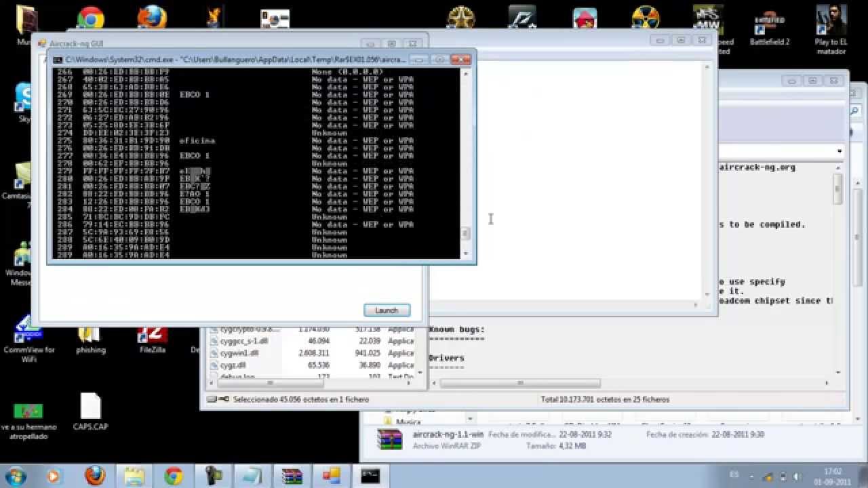Image resolution: width=868 pixels, height=488 pixels.
Task: Open the Skype desktop shortcut
Action: pos(24,102)
